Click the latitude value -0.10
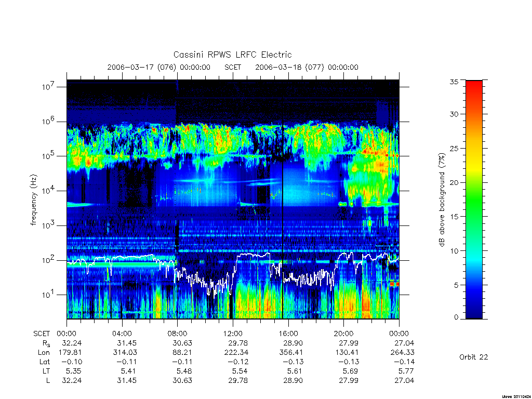Image resolution: width=532 pixels, height=399 pixels. pos(72,362)
